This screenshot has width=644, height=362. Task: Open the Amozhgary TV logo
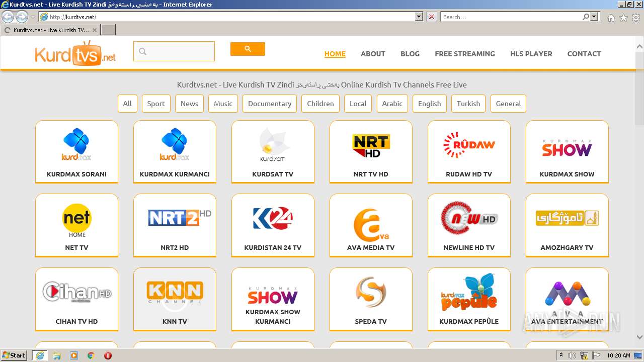(x=567, y=218)
